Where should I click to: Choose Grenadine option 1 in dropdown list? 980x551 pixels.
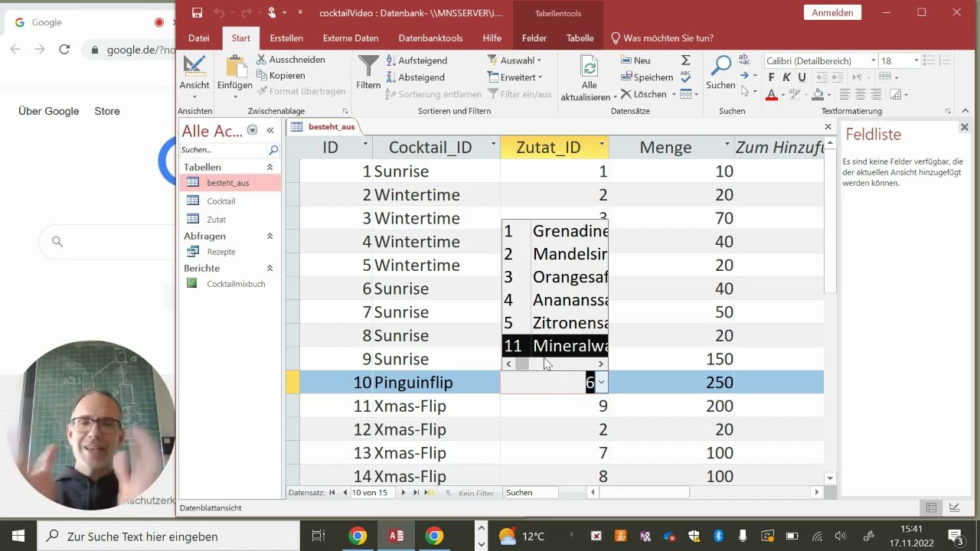tap(555, 231)
